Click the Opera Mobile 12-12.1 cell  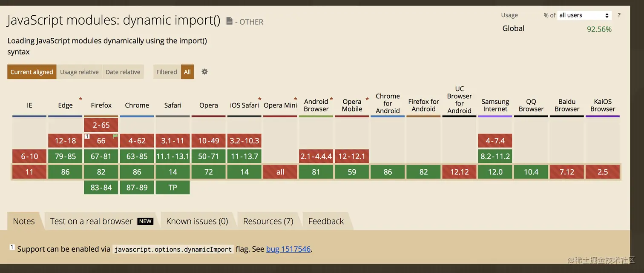(x=352, y=156)
